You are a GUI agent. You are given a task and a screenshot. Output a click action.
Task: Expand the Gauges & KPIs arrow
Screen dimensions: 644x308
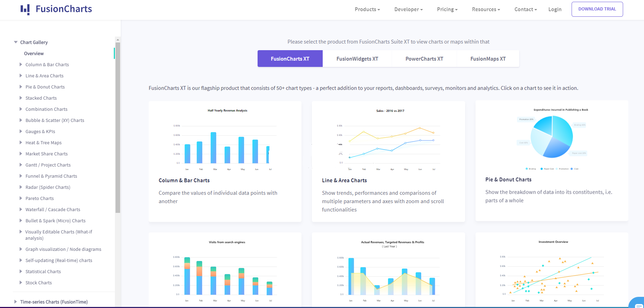click(21, 131)
